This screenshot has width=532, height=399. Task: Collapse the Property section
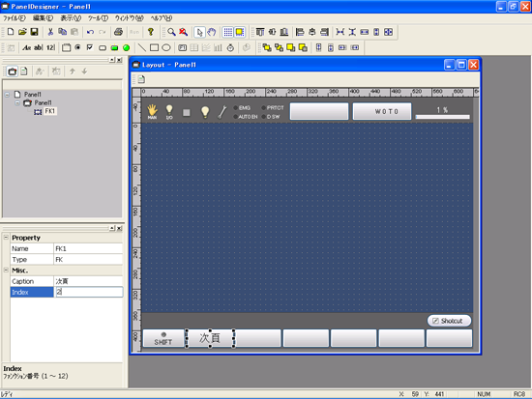tap(6, 238)
